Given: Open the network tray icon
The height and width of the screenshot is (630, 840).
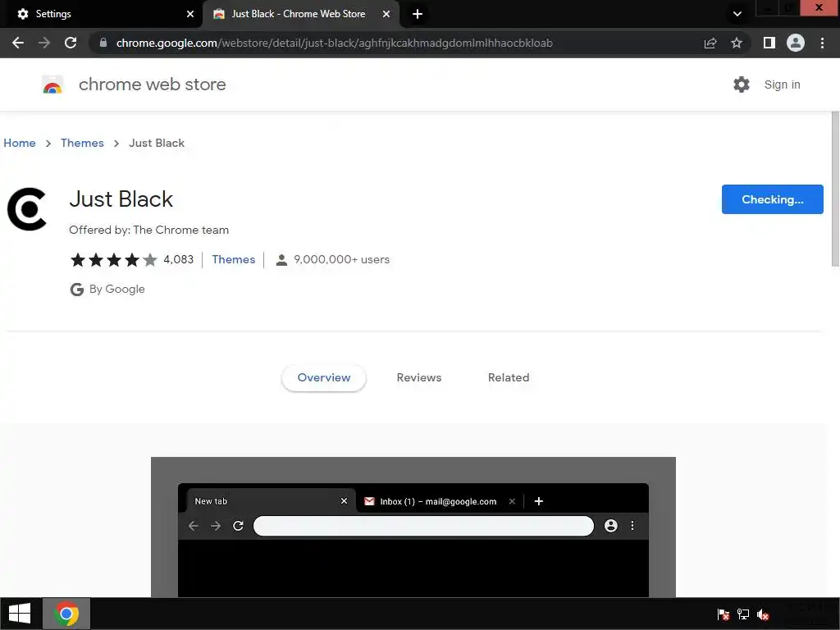Looking at the screenshot, I should [x=743, y=614].
